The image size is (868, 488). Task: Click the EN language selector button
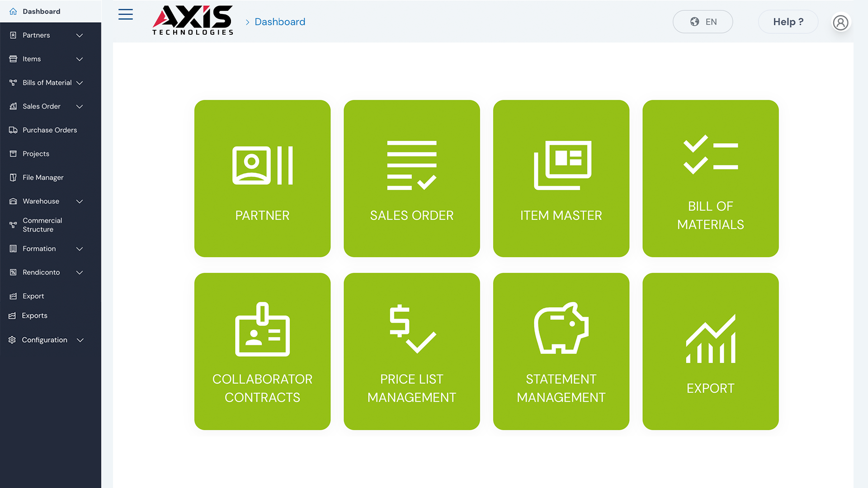click(x=703, y=22)
